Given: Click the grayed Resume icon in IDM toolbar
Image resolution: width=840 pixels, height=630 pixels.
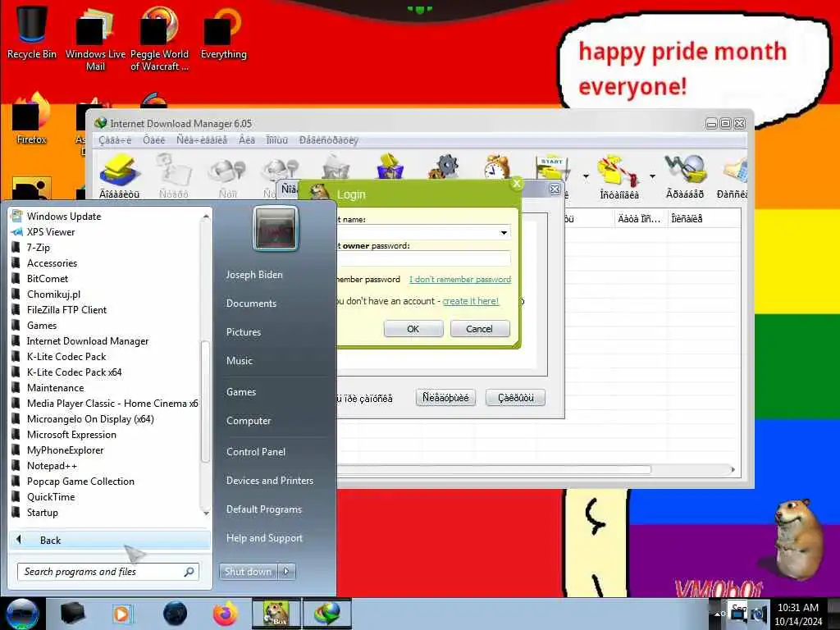Looking at the screenshot, I should pyautogui.click(x=174, y=171).
